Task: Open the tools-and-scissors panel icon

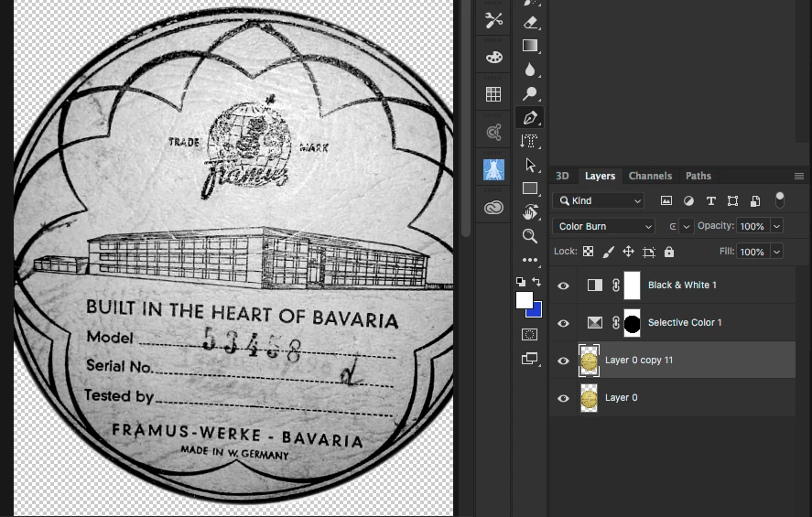Action: (x=493, y=20)
